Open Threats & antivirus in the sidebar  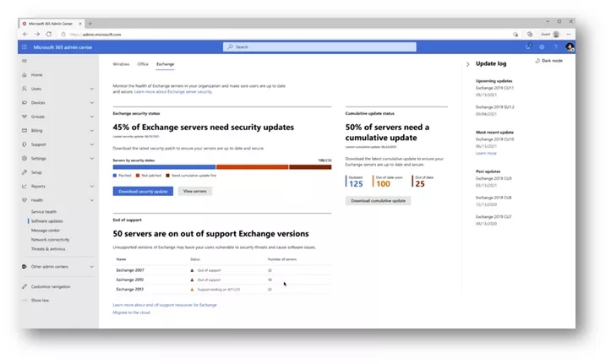(x=48, y=249)
